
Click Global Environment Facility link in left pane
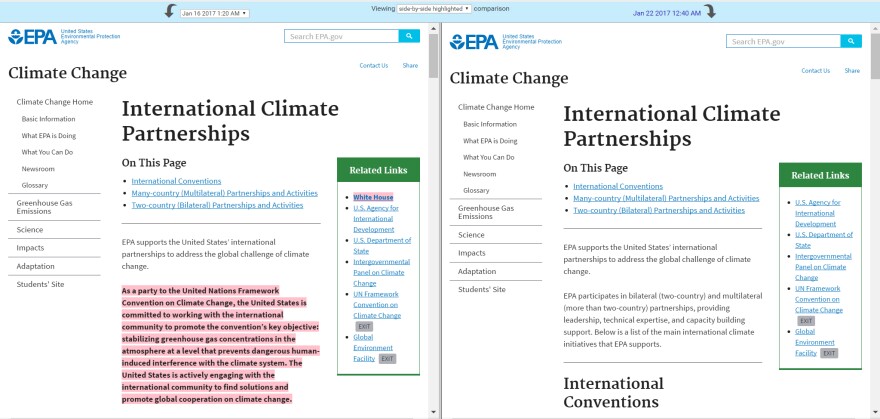click(373, 348)
